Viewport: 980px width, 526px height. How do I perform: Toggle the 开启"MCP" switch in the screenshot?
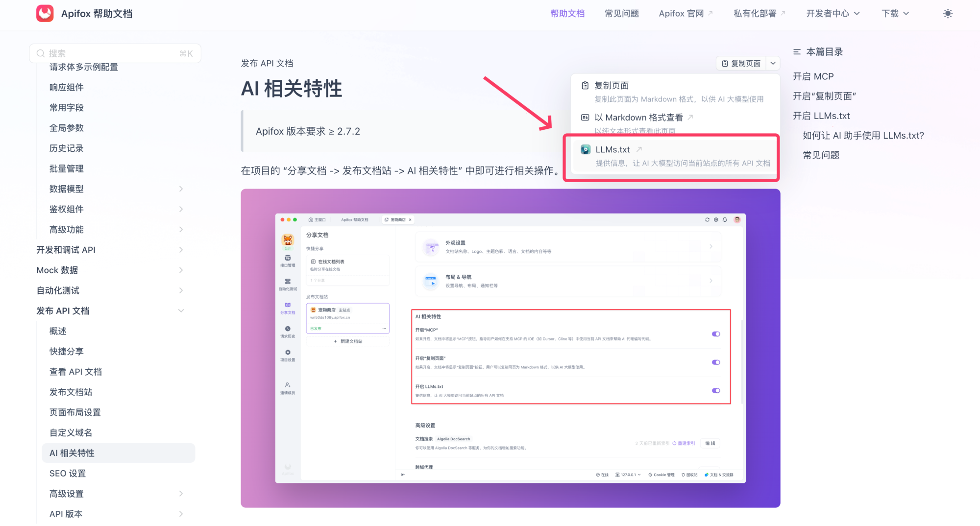716,334
